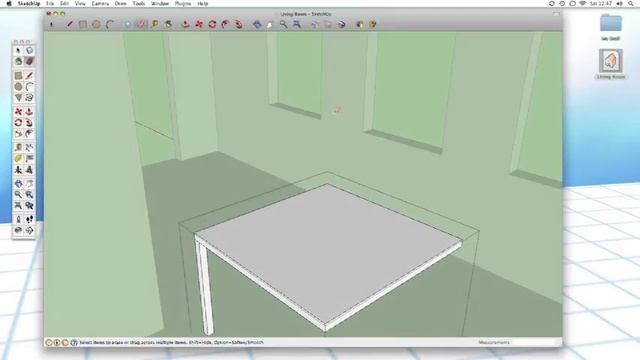640x360 pixels.
Task: Select the Polygon tool in left palette
Action: (18, 98)
